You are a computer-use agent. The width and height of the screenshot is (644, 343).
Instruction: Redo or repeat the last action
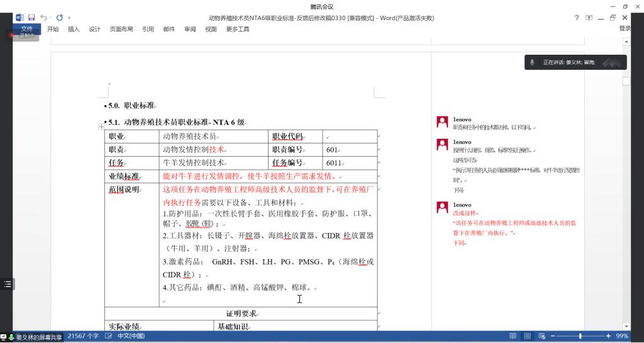coord(60,18)
